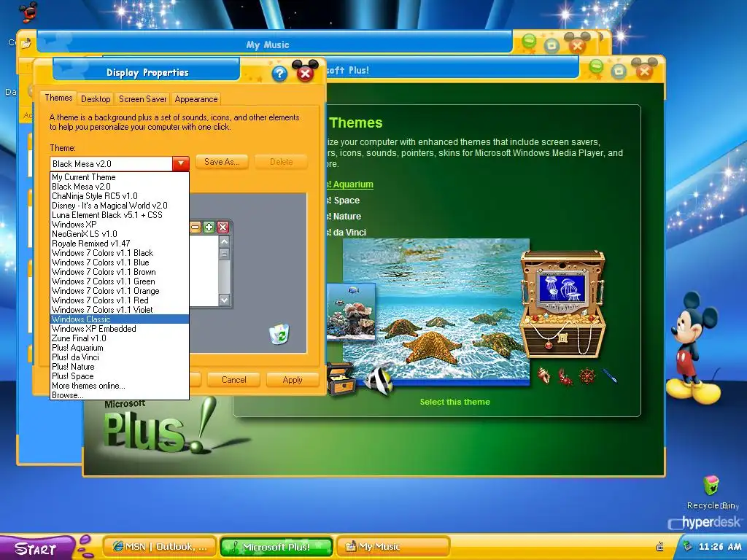Viewport: 747px width, 560px height.
Task: Click the green plus button in preview window
Action: [x=209, y=227]
